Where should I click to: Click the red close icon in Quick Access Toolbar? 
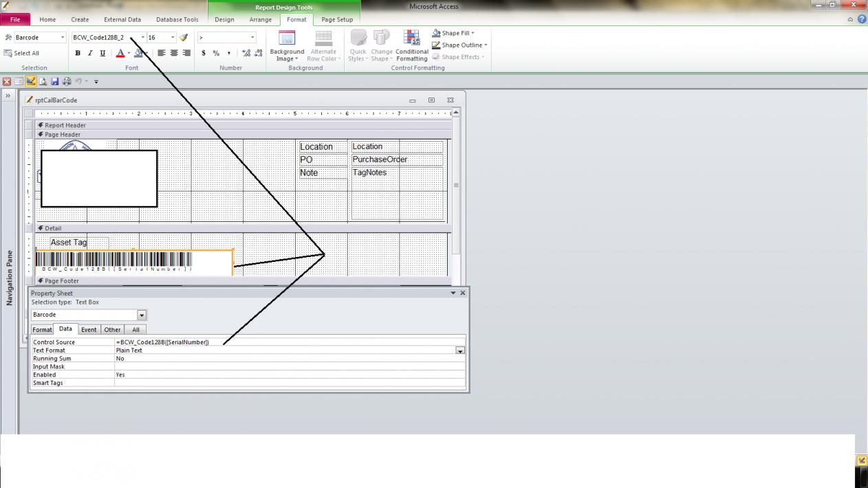[x=6, y=81]
